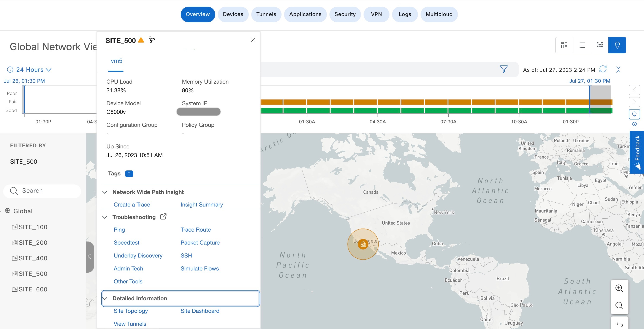Switch to the Devices tab

(233, 14)
